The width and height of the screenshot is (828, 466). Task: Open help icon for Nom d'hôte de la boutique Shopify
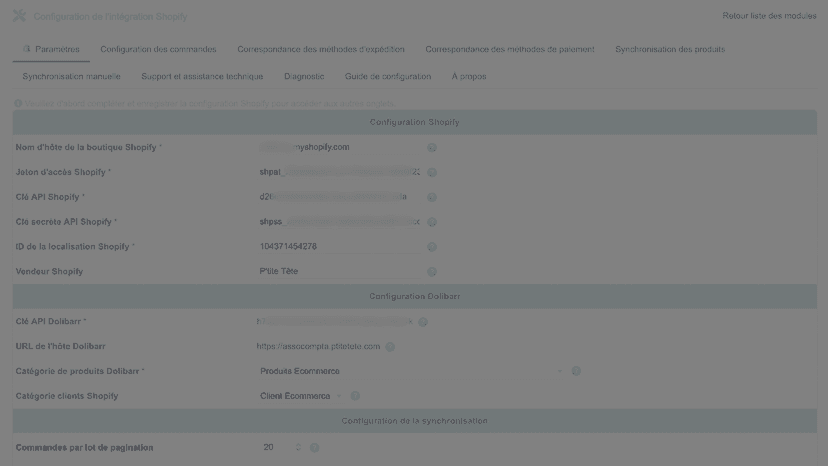coord(432,147)
